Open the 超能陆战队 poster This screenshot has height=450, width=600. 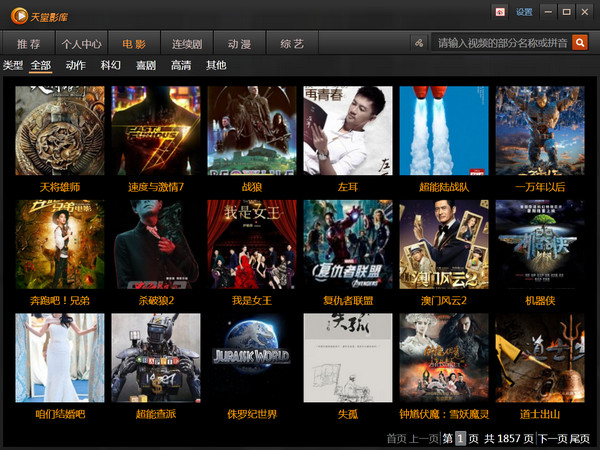point(444,130)
